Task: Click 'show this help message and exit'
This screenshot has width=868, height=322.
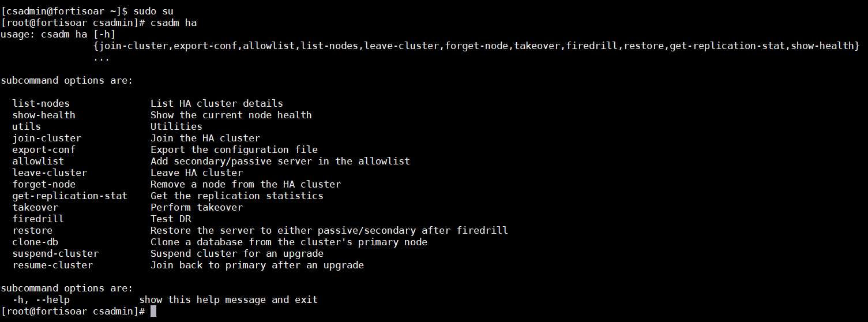Action: click(x=228, y=299)
